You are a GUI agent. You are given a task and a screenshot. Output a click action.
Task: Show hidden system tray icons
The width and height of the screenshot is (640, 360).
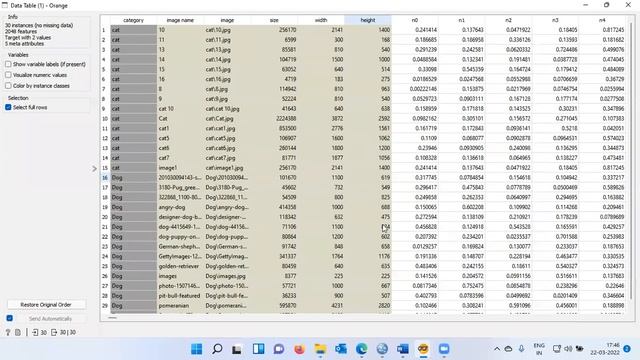click(x=497, y=349)
